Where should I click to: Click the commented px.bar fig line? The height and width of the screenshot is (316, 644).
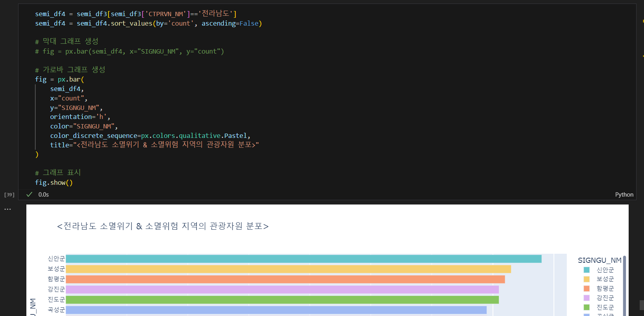coord(129,52)
